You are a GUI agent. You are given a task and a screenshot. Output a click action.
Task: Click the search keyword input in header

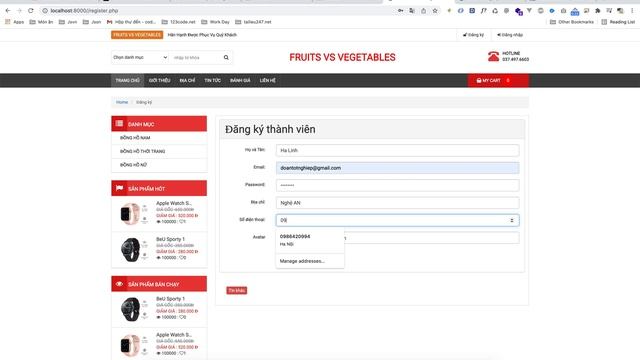click(x=196, y=58)
